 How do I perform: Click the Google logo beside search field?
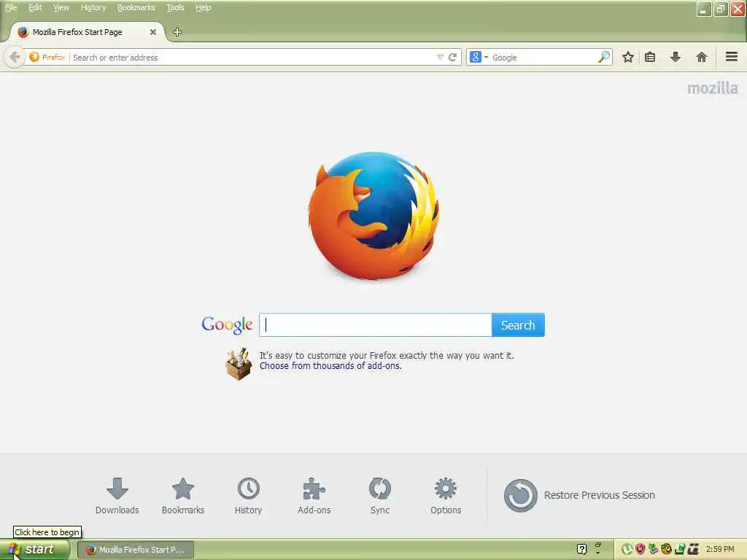pos(227,324)
